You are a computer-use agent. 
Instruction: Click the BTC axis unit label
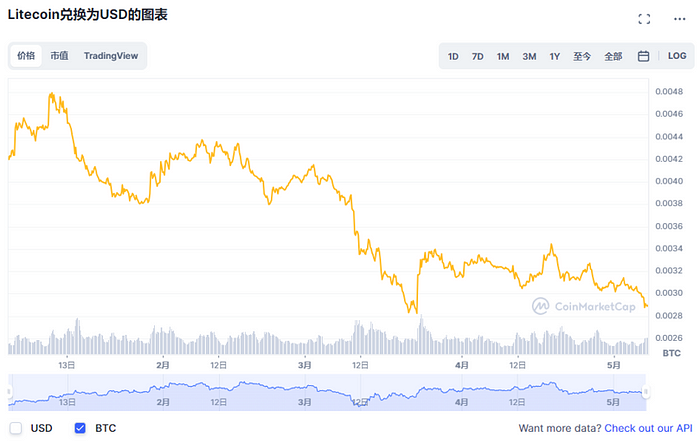[x=671, y=353]
